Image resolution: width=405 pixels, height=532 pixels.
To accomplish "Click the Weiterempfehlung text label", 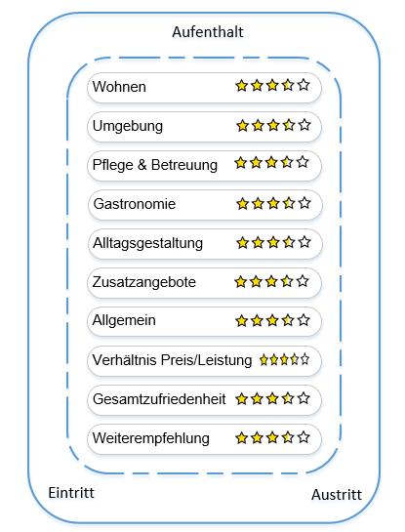I will [x=151, y=438].
